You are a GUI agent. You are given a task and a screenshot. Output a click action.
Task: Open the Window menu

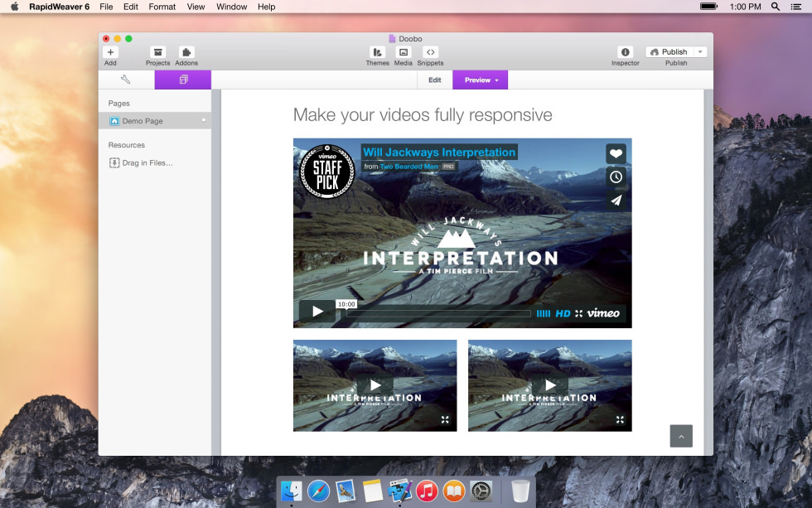pos(231,7)
